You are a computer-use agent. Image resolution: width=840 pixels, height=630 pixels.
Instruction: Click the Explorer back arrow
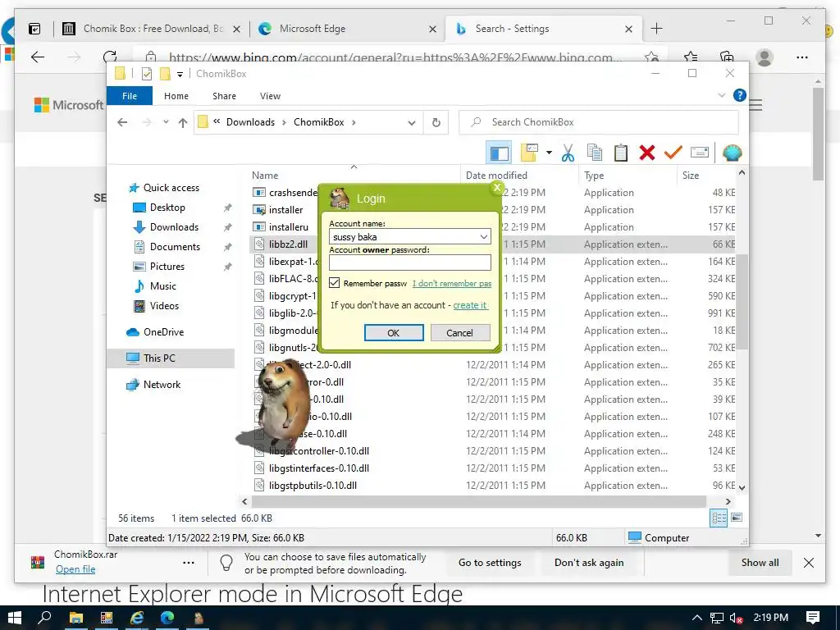[x=122, y=123]
